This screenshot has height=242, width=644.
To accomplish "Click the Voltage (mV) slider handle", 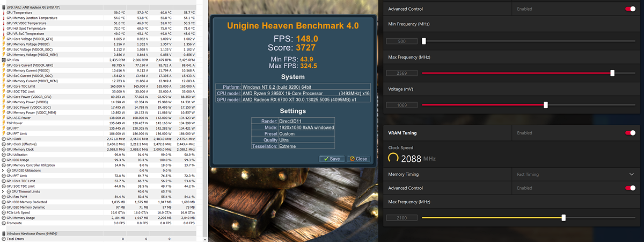I will click(546, 105).
